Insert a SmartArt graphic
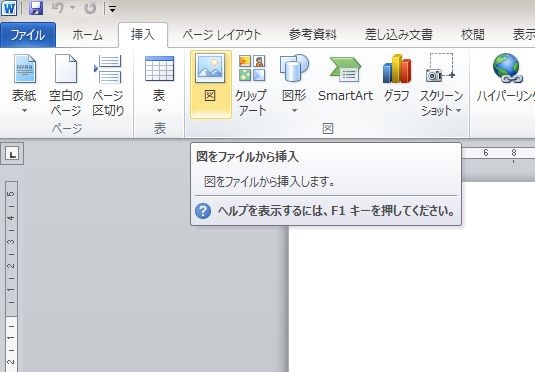The width and height of the screenshot is (535, 372). pos(345,78)
